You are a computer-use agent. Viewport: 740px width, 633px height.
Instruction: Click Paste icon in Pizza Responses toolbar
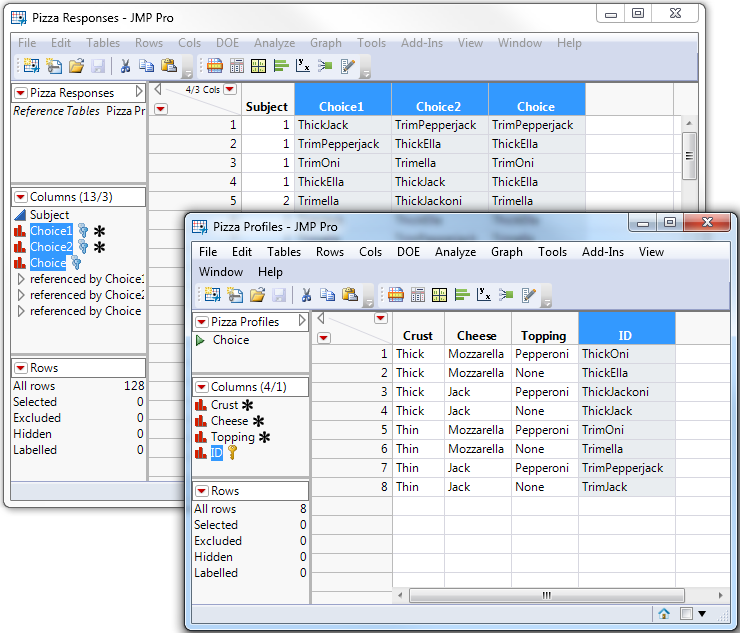[169, 66]
